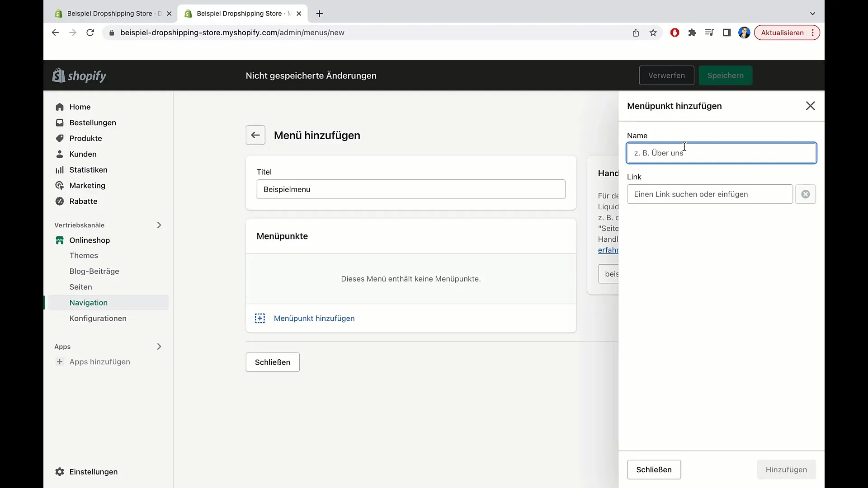Click the Shopify logo in the top bar

(79, 75)
